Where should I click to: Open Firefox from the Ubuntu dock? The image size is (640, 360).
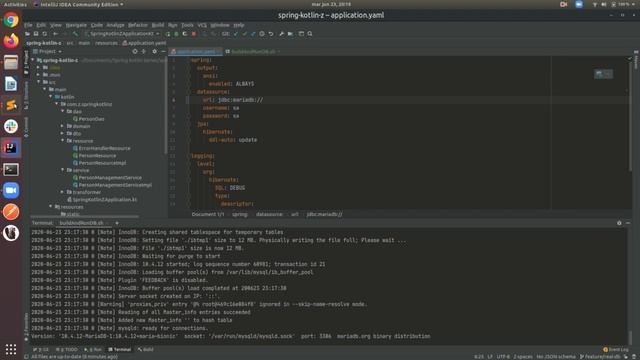click(11, 41)
